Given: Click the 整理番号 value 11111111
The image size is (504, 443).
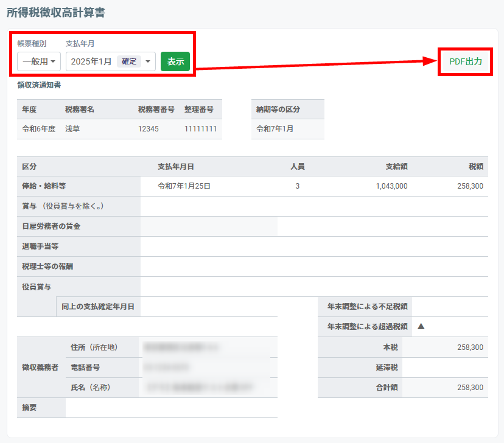Looking at the screenshot, I should pyautogui.click(x=200, y=129).
